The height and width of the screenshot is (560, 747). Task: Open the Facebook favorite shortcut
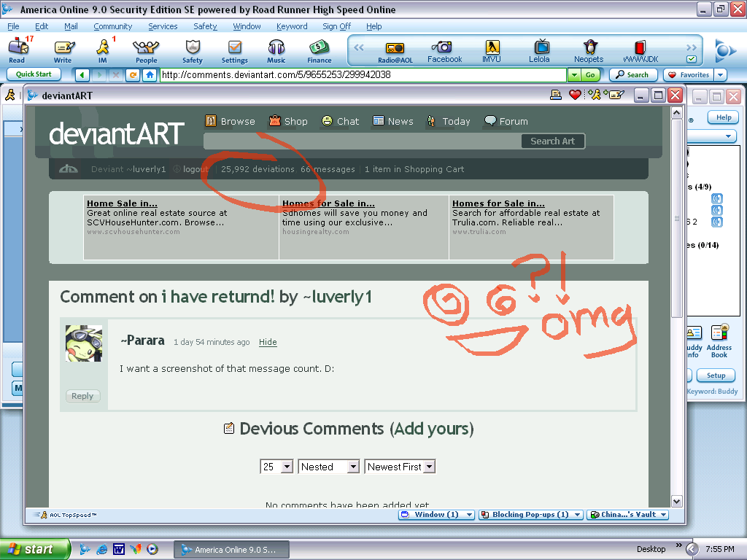(x=444, y=52)
